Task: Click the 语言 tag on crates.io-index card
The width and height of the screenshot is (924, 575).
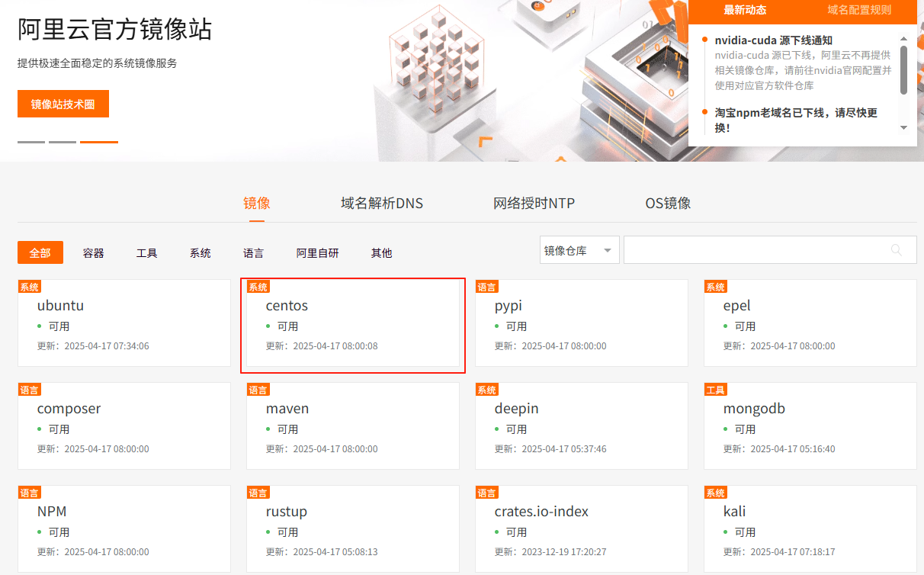Action: tap(487, 493)
